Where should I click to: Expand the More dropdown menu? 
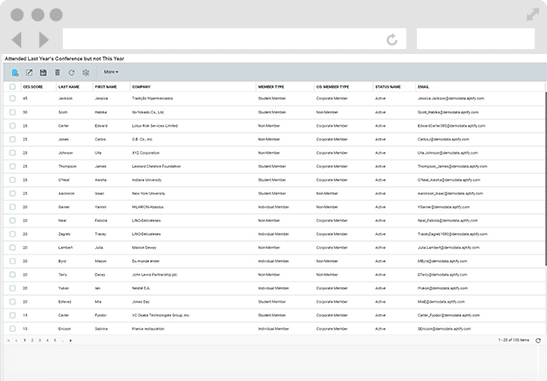tap(111, 72)
